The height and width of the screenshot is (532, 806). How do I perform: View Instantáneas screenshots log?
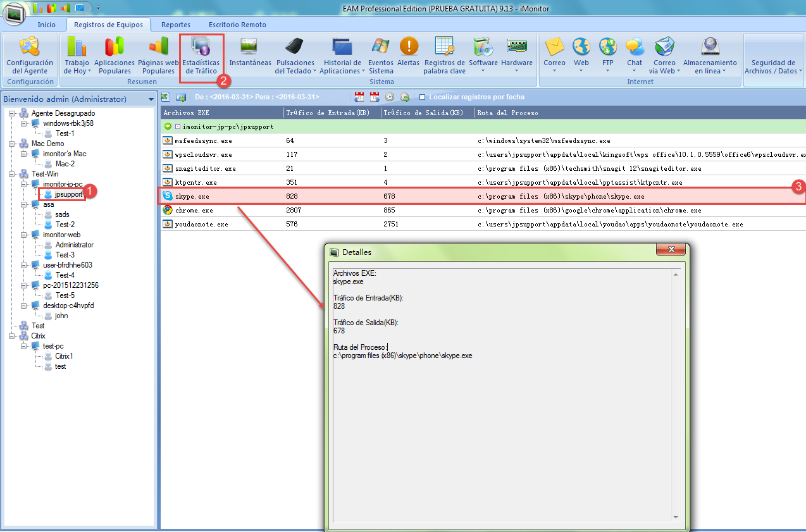pyautogui.click(x=250, y=52)
